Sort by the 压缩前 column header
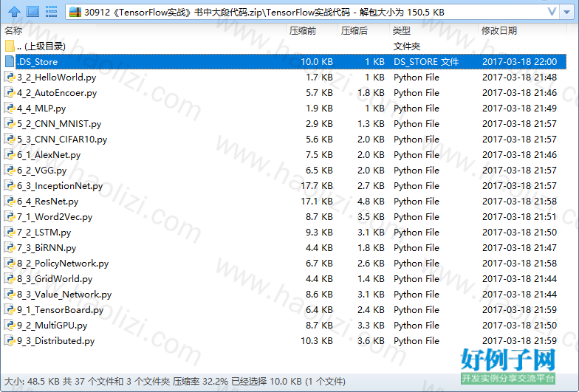The height and width of the screenshot is (392, 579). 303,31
